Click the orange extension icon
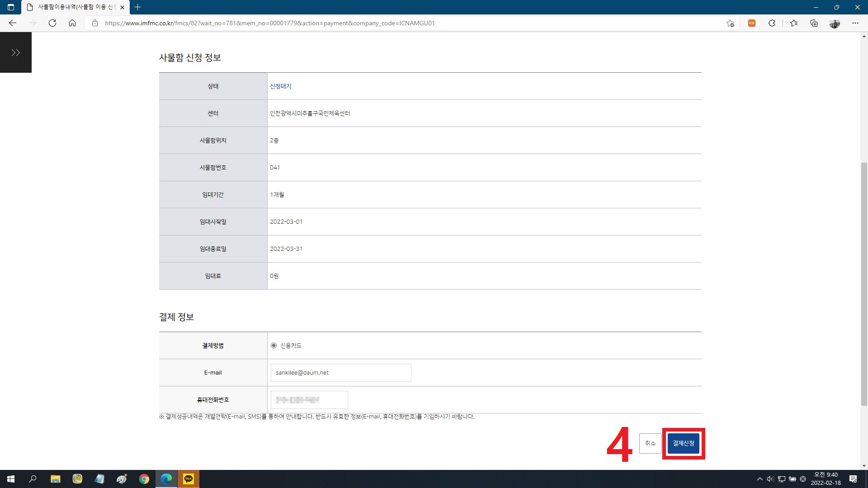868x488 pixels. click(x=752, y=23)
